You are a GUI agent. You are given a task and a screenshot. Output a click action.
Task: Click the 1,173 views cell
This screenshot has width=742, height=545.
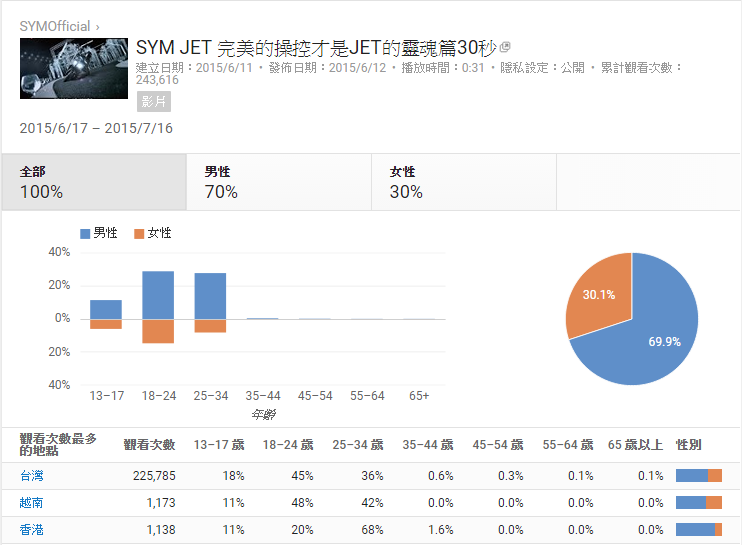tap(161, 503)
